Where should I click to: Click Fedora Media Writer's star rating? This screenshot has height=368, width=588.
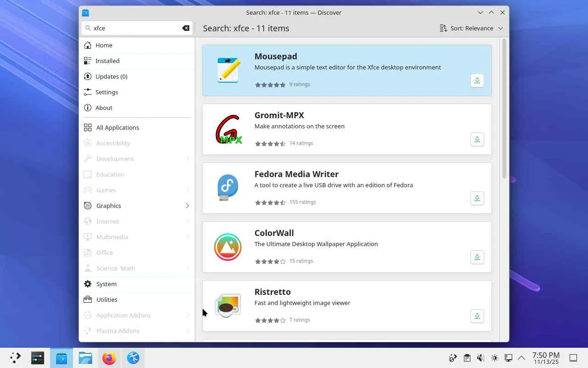coord(270,202)
